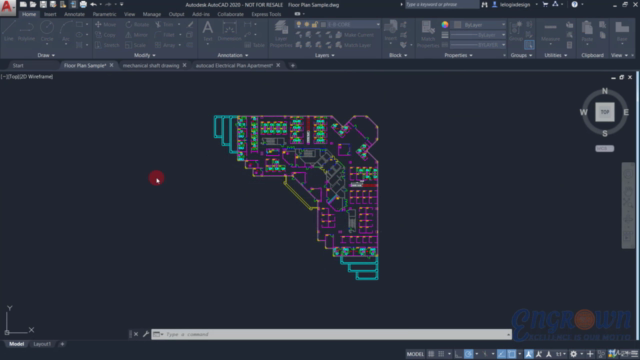Select the Text annotation tool

click(208, 31)
